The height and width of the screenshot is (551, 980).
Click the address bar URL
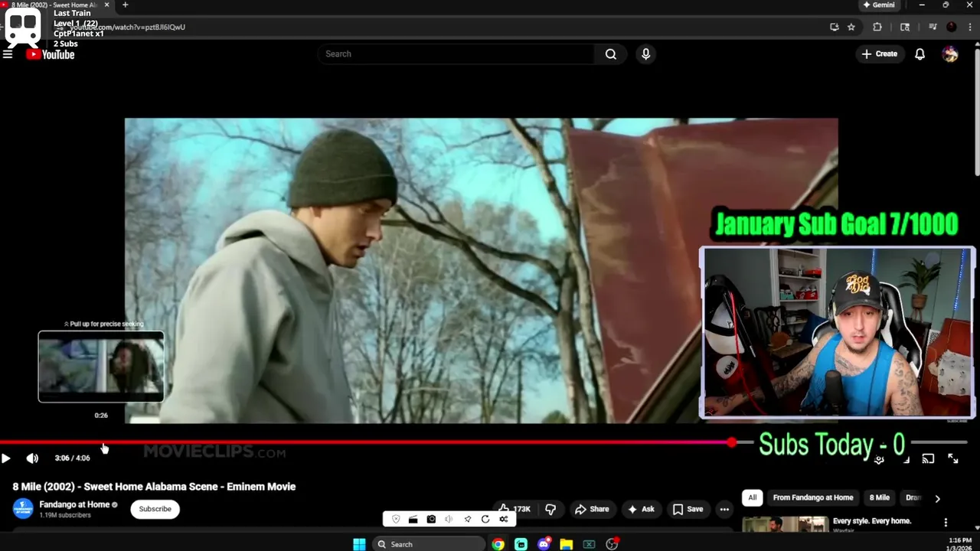coord(128,27)
